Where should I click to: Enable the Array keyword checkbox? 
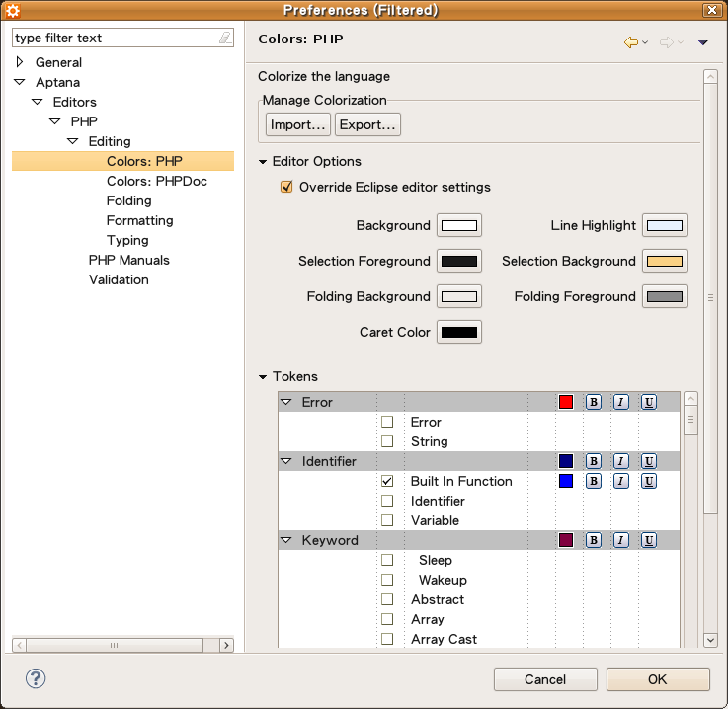click(387, 619)
